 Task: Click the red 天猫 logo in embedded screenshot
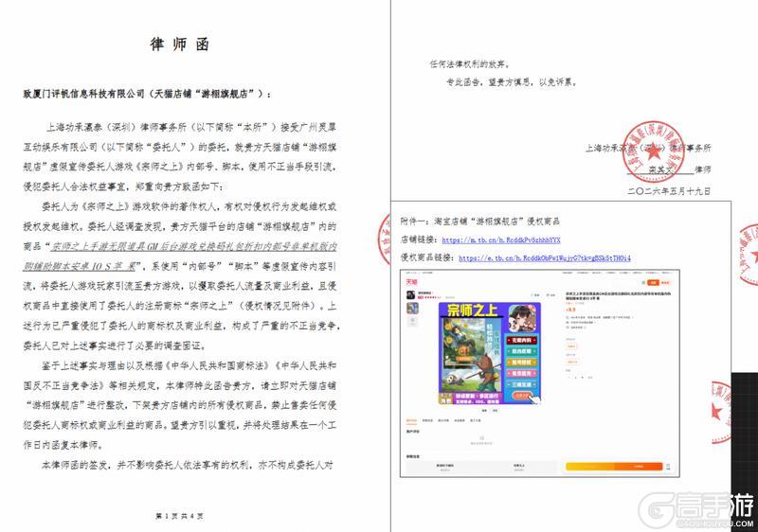(411, 281)
